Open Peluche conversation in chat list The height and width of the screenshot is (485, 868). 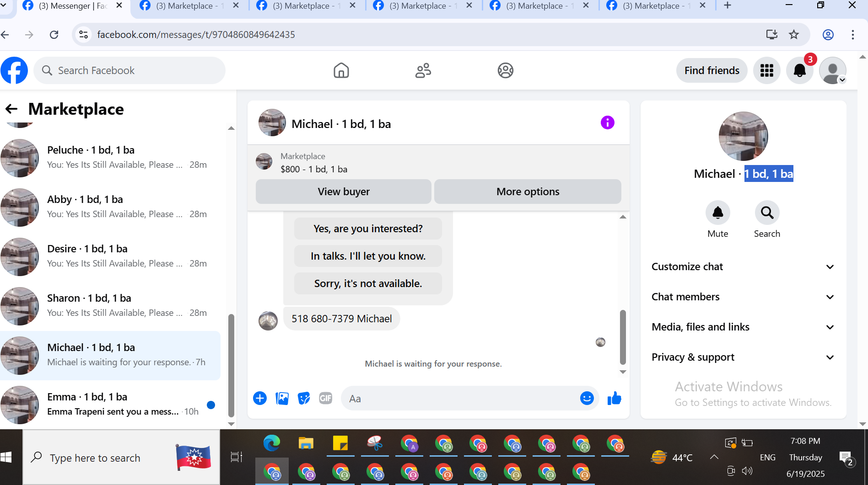110,158
